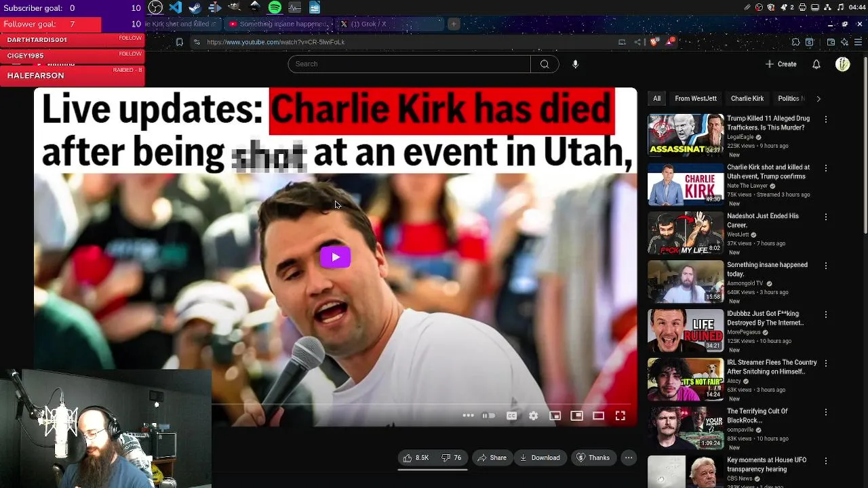Open the Something insane happened today title
868x488 pixels.
coord(767,269)
